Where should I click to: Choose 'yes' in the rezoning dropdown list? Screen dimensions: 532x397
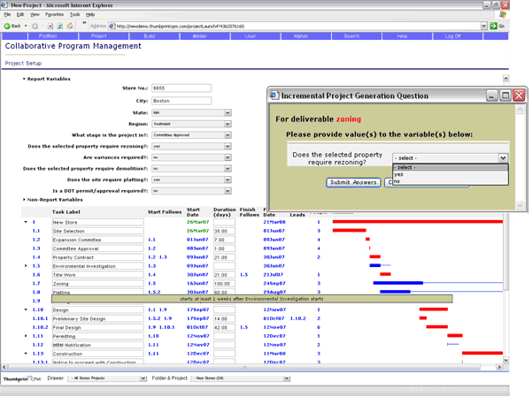pyautogui.click(x=399, y=174)
